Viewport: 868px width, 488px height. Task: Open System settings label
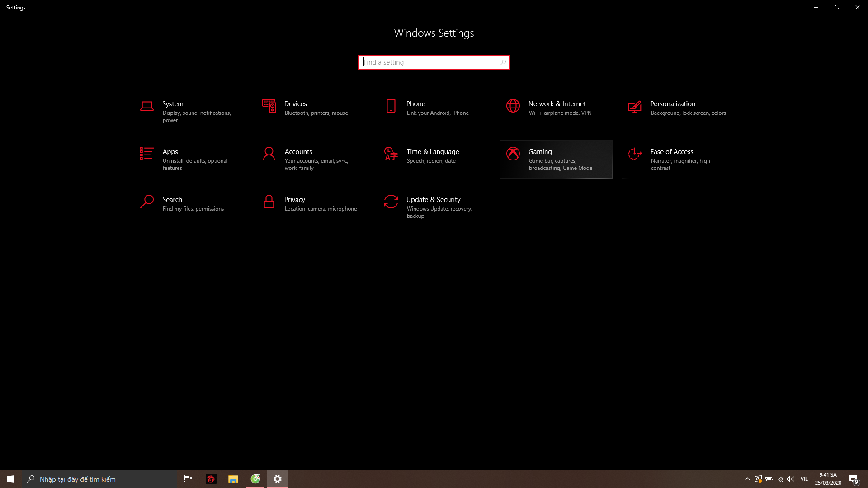click(173, 104)
